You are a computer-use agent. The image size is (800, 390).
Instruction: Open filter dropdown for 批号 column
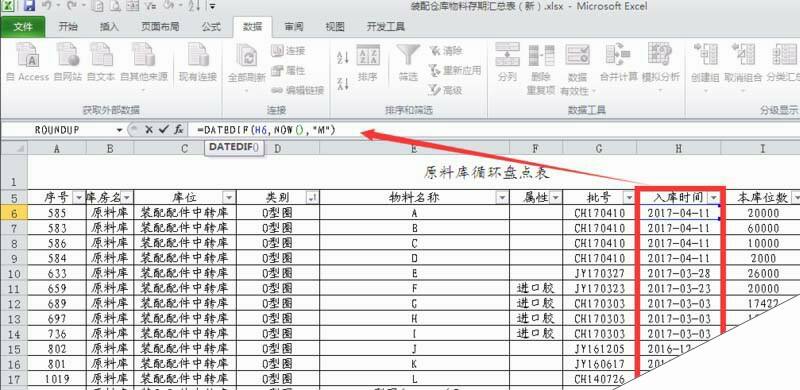click(x=629, y=198)
